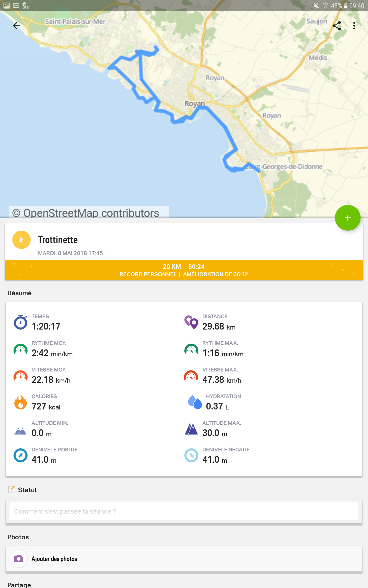Tap the Trottinette activity title
Viewport: 368px width, 588px height.
pyautogui.click(x=58, y=240)
